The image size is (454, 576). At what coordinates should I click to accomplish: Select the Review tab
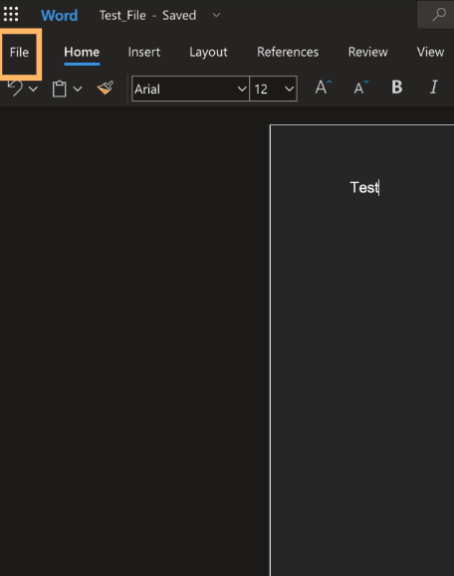pos(368,52)
